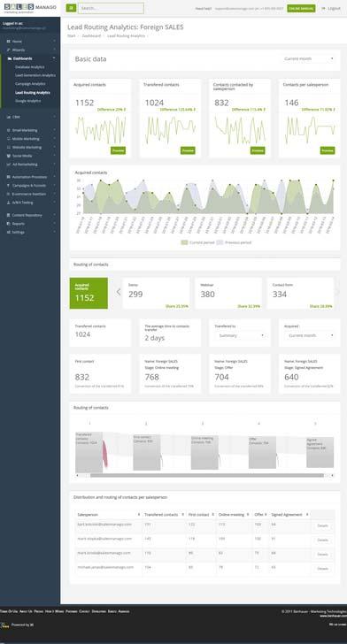Sort the table by First contact column
The height and width of the screenshot is (644, 347).
(x=202, y=515)
